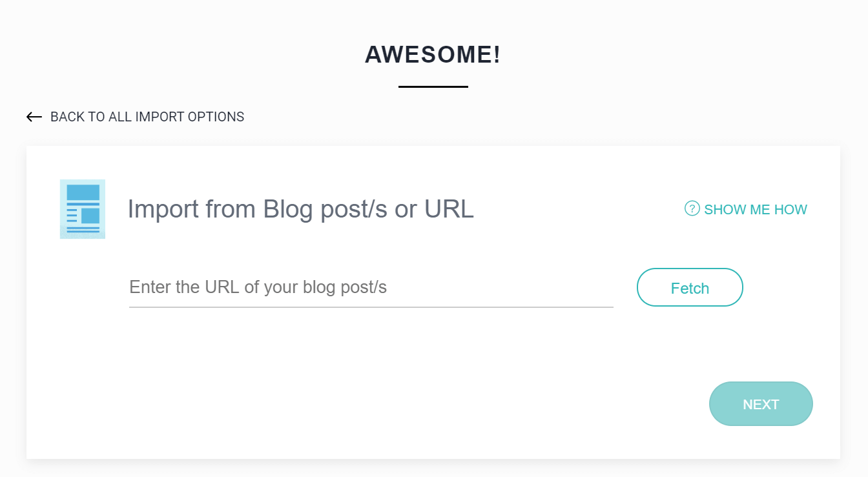Screen dimensions: 868x477
Task: Click the underline beneath the URL field
Action: pos(371,307)
